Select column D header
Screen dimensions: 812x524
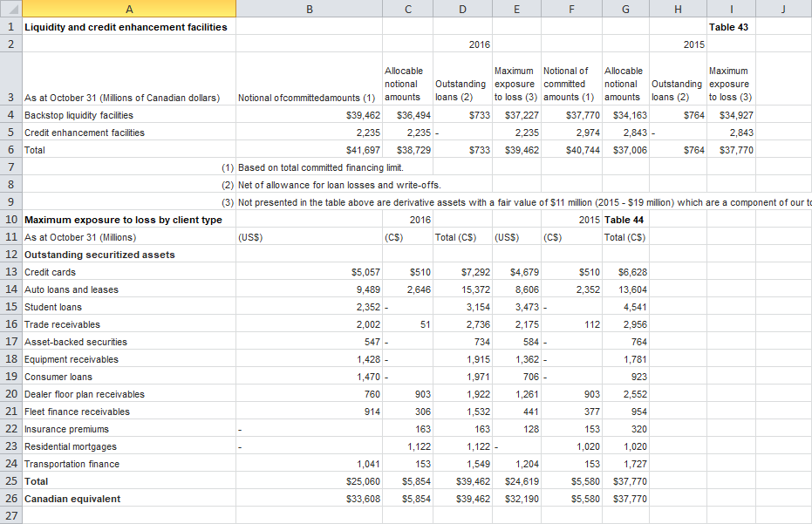[x=462, y=9]
